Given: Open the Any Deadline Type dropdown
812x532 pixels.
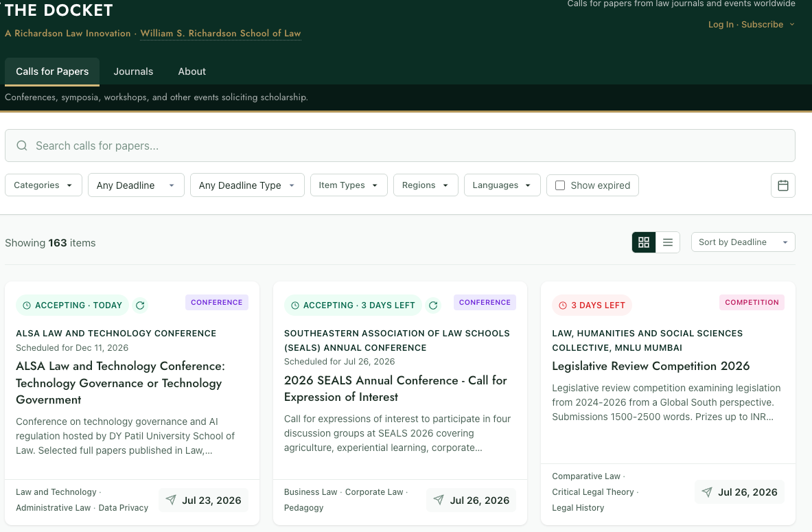Looking at the screenshot, I should pos(247,185).
